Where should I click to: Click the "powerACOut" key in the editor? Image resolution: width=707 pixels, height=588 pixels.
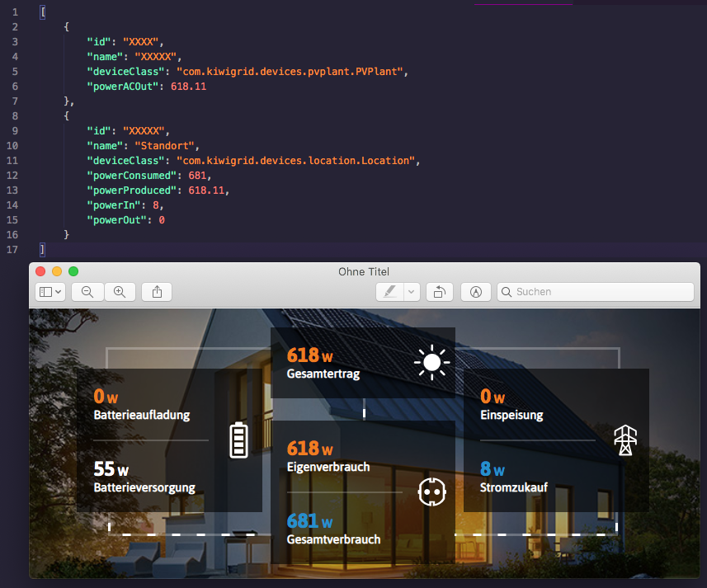[x=123, y=87]
